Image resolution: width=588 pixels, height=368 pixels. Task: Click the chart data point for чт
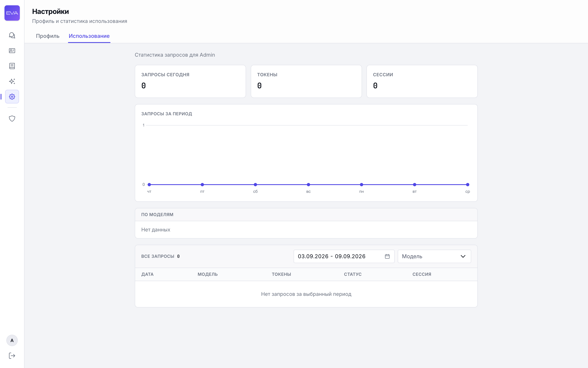point(149,184)
